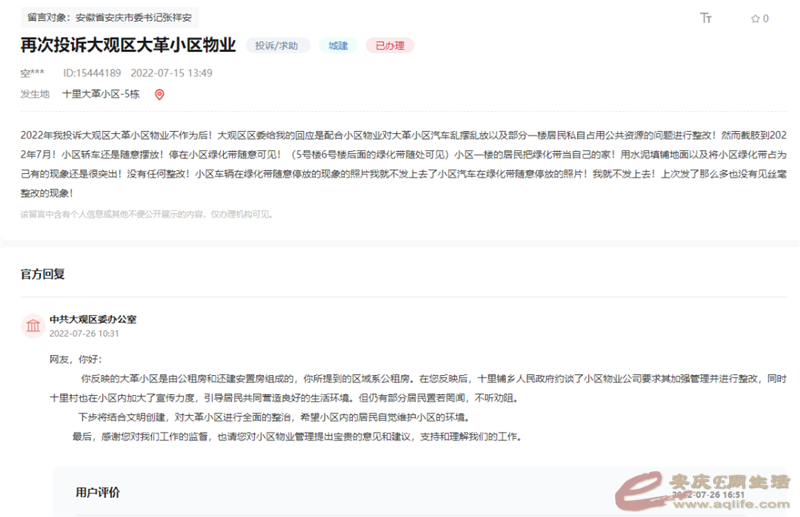Click the 已办理 status badge
This screenshot has height=517, width=800.
[x=389, y=46]
